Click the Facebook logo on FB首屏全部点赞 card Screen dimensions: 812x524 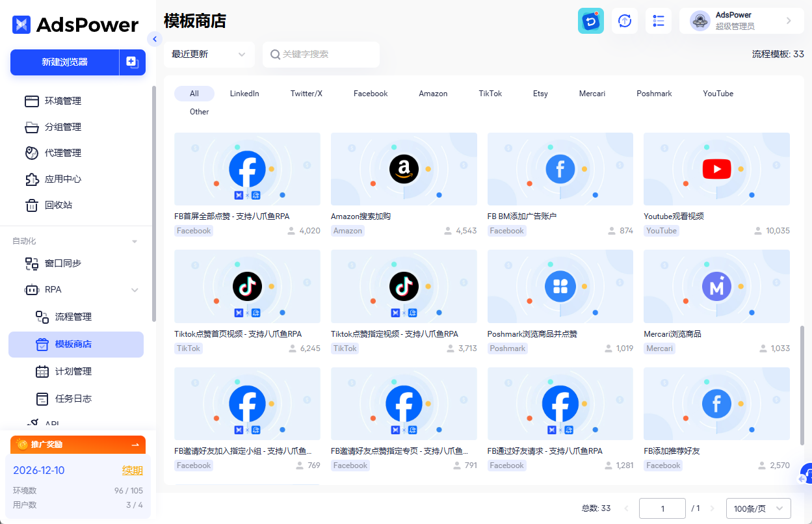247,169
